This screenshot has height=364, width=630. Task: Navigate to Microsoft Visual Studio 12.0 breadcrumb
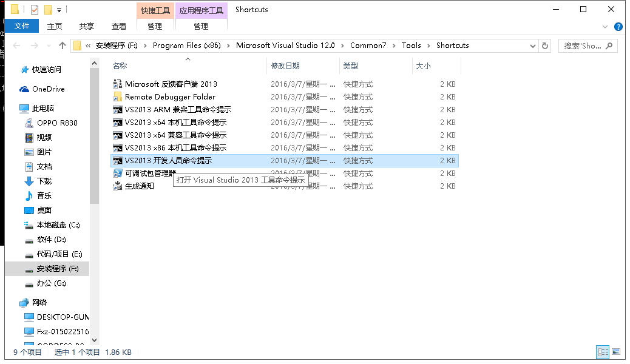[285, 45]
